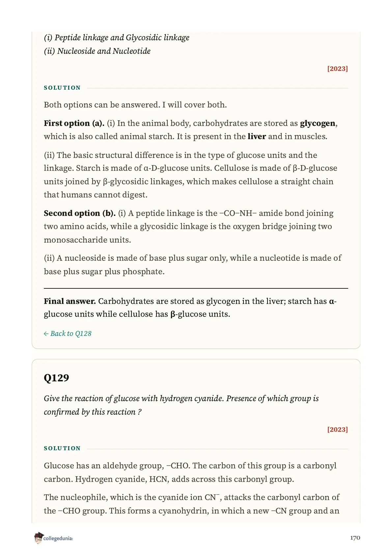This screenshot has height=555, width=392.
Task: Click the [2023] tag under Q129 question
Action: [337, 429]
